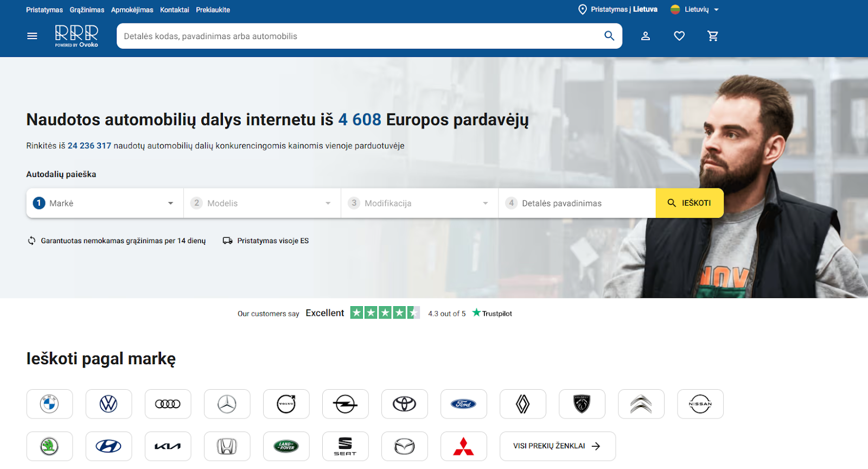This screenshot has height=469, width=868.
Task: Select the Land Rover brand logo
Action: click(x=286, y=446)
